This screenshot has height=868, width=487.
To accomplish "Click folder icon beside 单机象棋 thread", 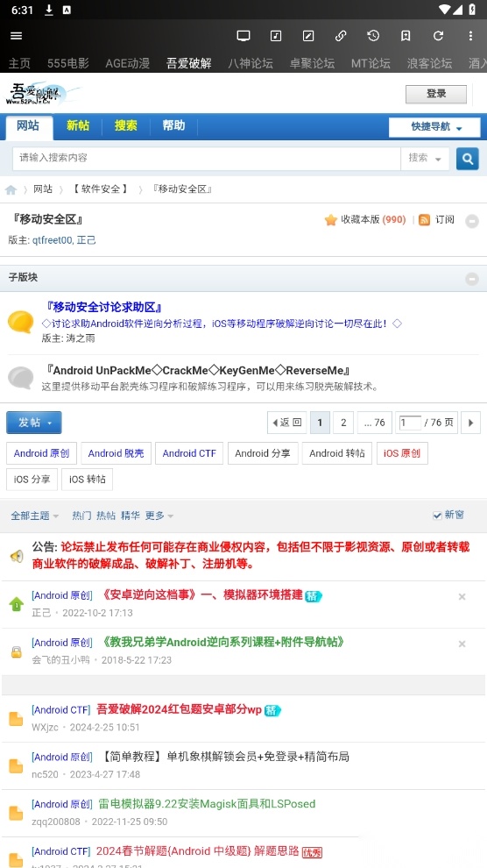I will pos(16,766).
